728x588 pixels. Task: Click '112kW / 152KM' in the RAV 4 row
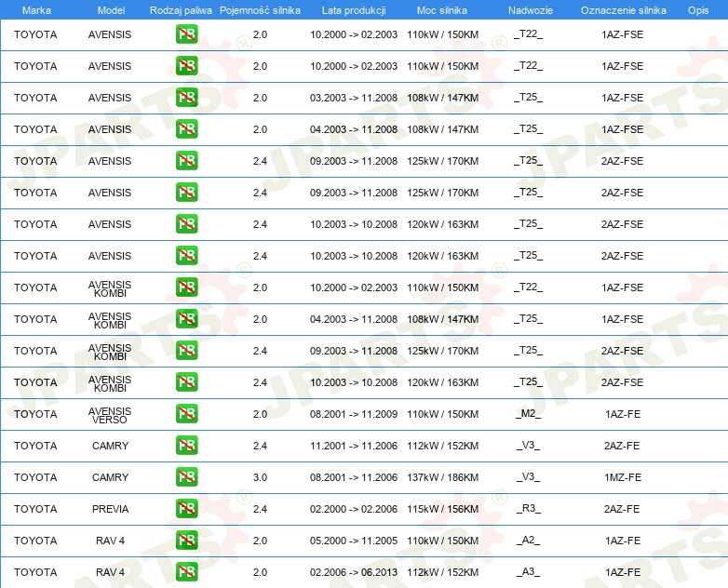pyautogui.click(x=442, y=572)
